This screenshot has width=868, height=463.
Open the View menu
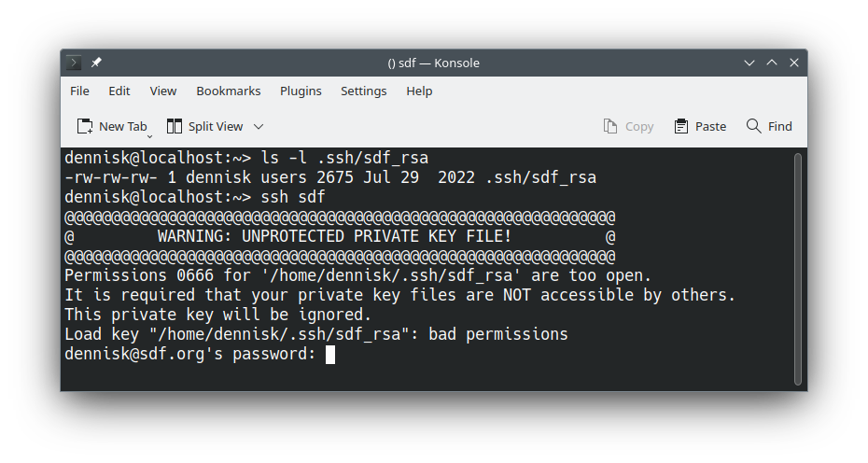163,91
